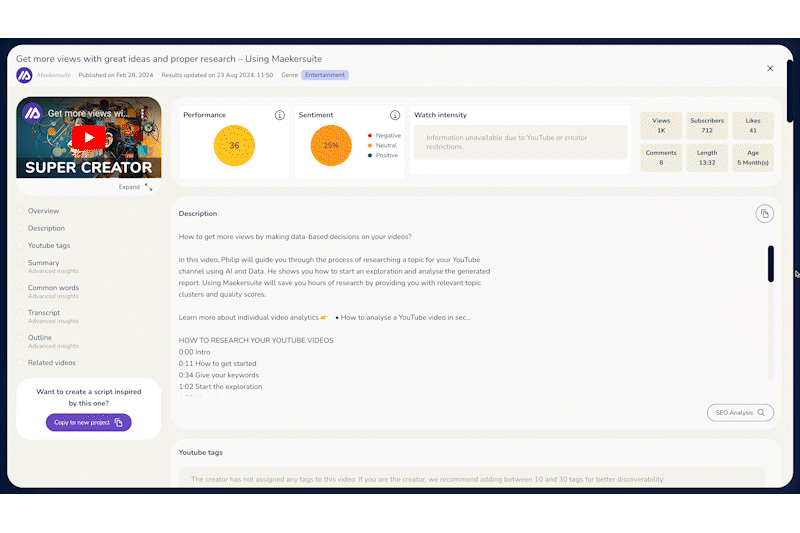This screenshot has height=533, width=800.
Task: Click the Youtube tags heading
Action: [x=201, y=452]
